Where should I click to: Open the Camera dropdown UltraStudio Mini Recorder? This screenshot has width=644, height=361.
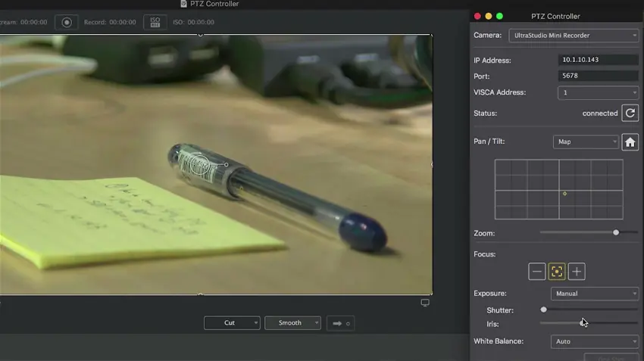pyautogui.click(x=574, y=36)
